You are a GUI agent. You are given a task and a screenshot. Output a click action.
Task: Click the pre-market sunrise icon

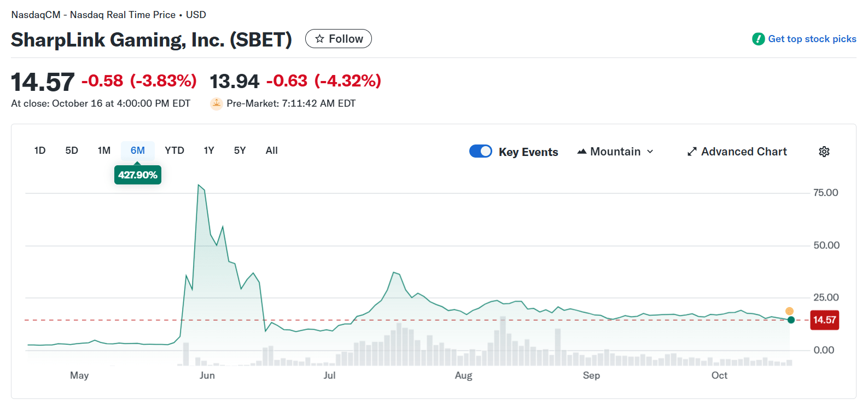pos(217,103)
